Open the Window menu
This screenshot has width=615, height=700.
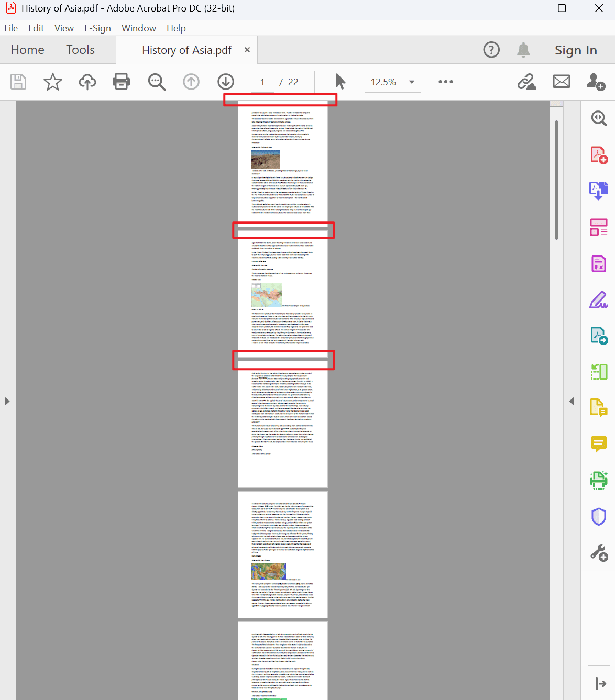tap(139, 28)
